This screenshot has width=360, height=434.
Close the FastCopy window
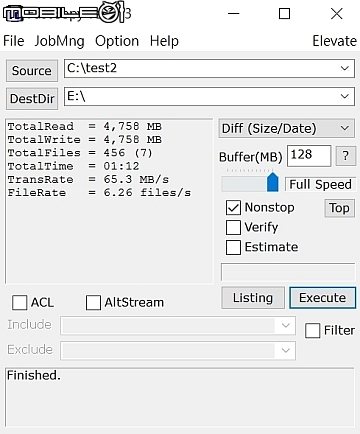coord(337,14)
